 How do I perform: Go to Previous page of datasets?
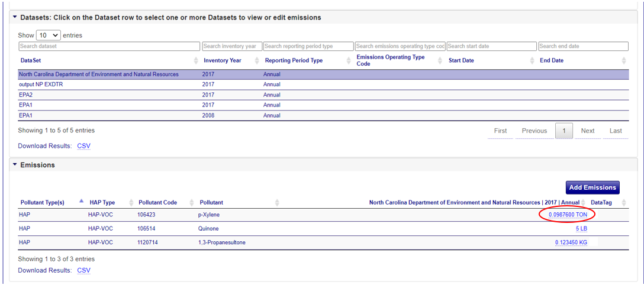point(534,131)
